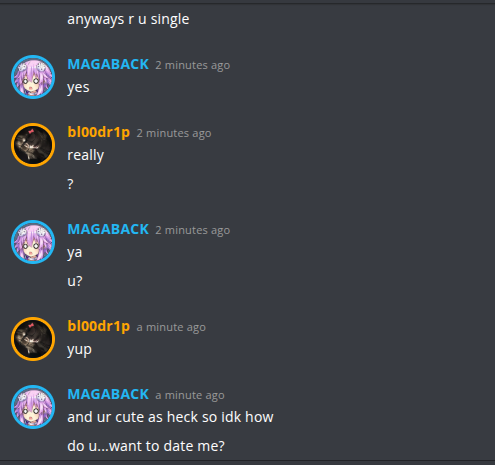495x465 pixels.
Task: Open the MAGABACK username above 'and ur cute'
Action: [108, 394]
